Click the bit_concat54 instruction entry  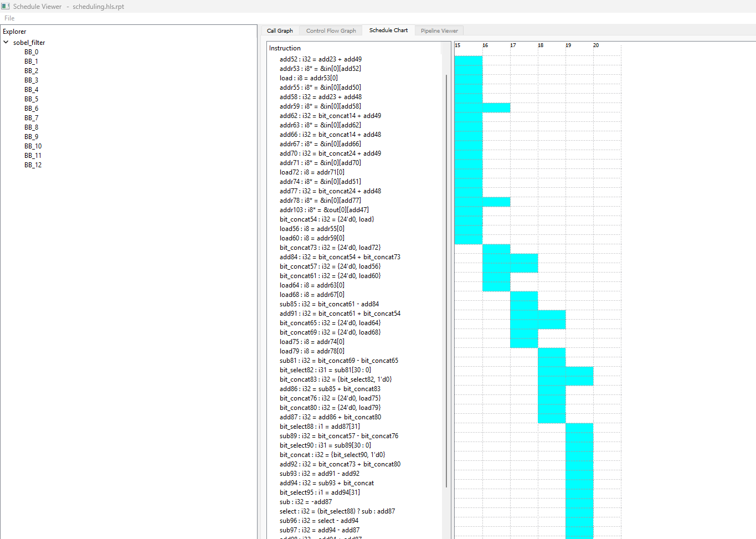(x=326, y=219)
